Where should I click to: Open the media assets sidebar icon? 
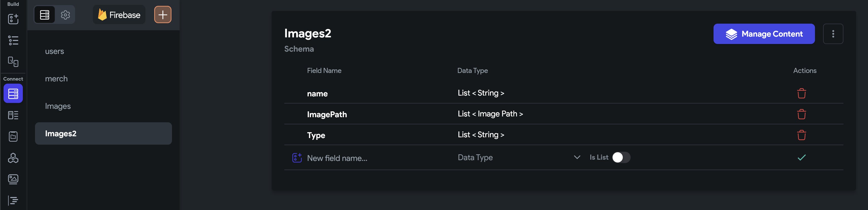(x=13, y=179)
